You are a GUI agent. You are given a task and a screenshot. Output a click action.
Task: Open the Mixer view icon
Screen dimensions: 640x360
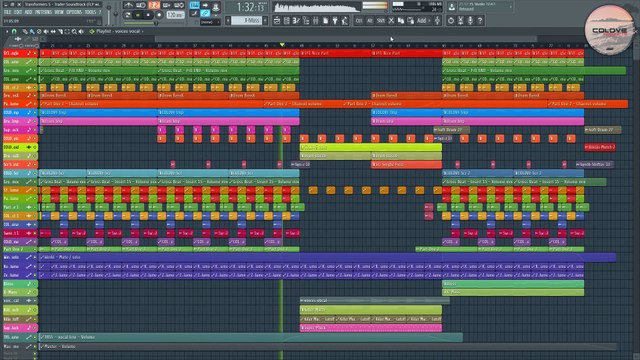[x=315, y=20]
